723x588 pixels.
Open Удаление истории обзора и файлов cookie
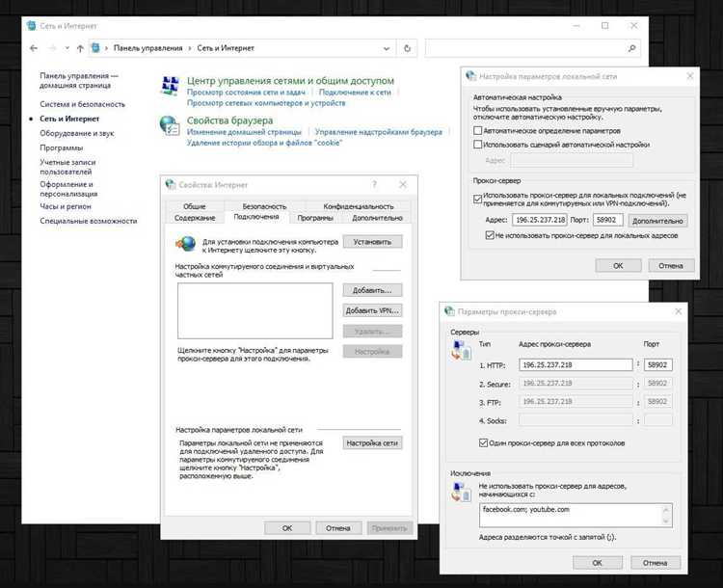264,143
